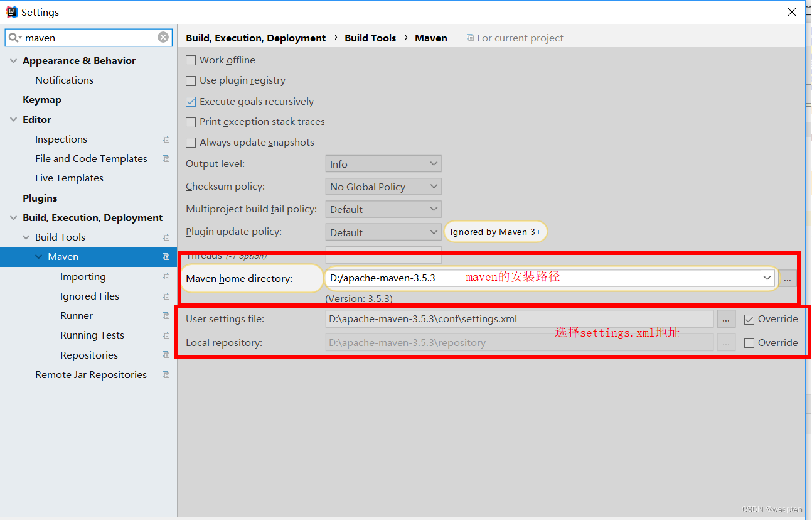Enable Print exception stack traces
This screenshot has width=812, height=520.
pos(191,122)
